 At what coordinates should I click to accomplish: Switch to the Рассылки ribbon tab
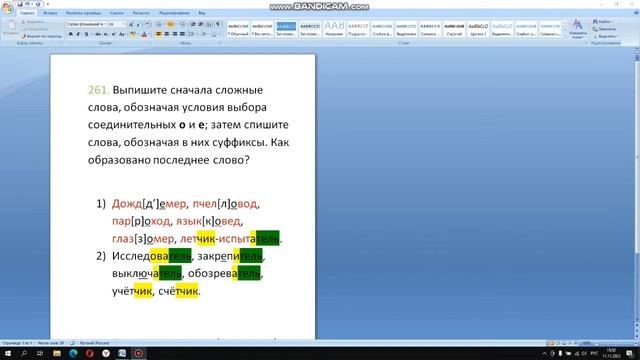pos(141,13)
